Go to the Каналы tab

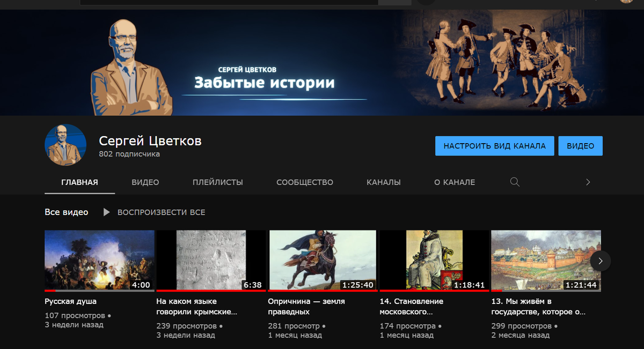(384, 182)
